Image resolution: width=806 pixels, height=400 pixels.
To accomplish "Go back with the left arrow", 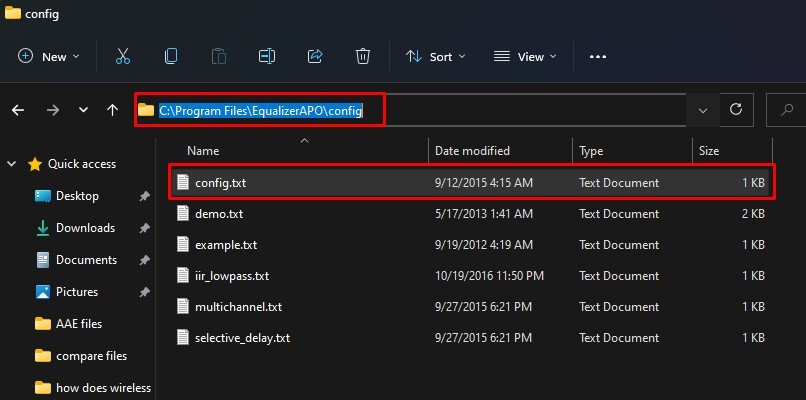I will tap(18, 110).
